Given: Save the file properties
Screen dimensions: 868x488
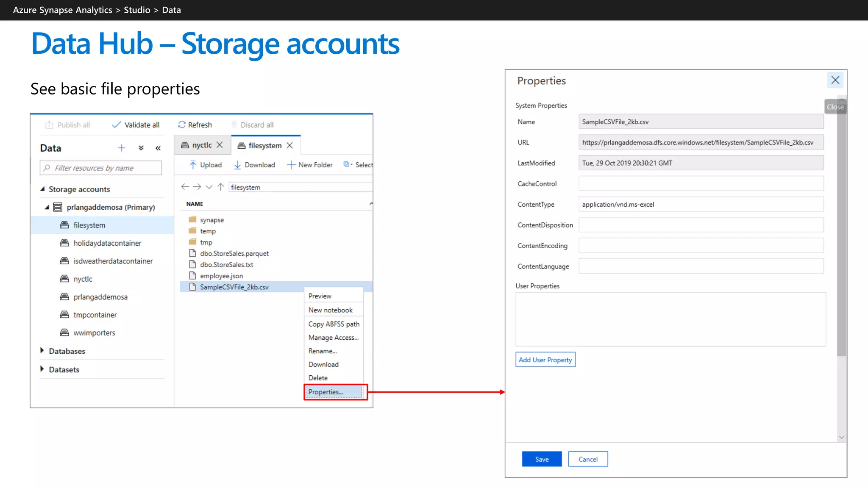Looking at the screenshot, I should click(x=542, y=459).
